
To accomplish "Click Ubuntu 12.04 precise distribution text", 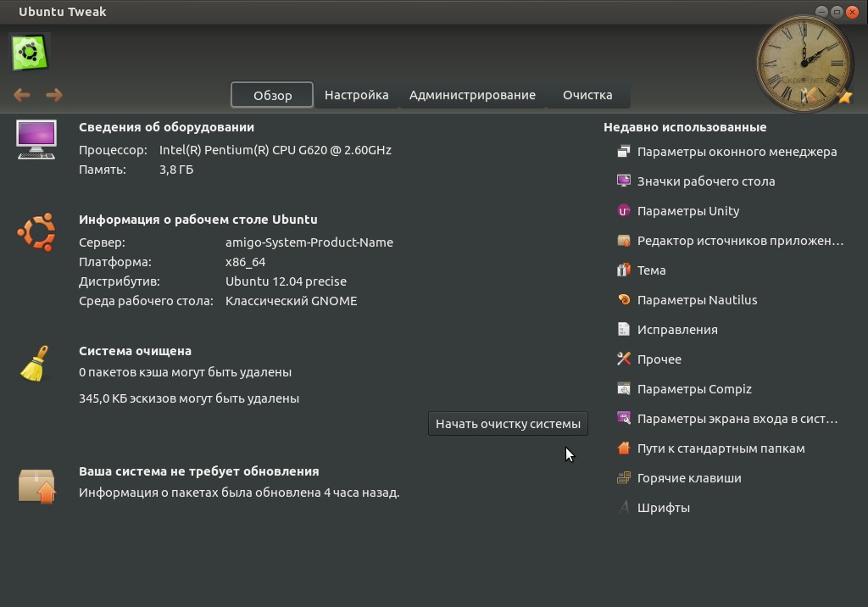I will point(286,281).
